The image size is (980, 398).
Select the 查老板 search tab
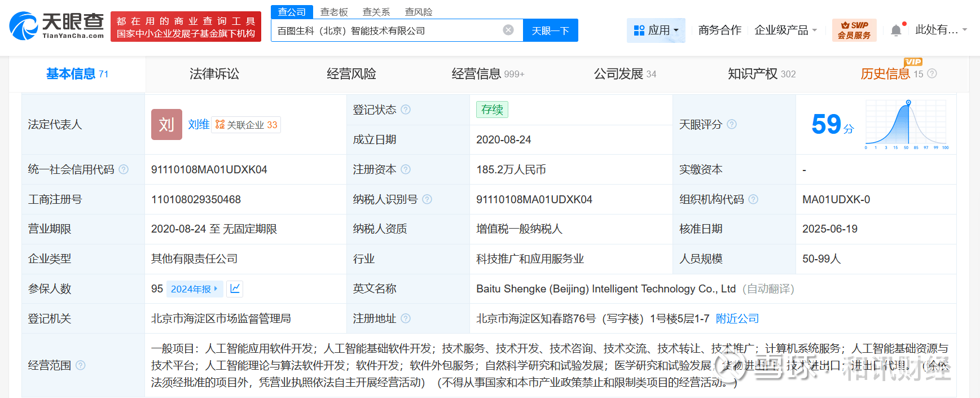coord(334,12)
